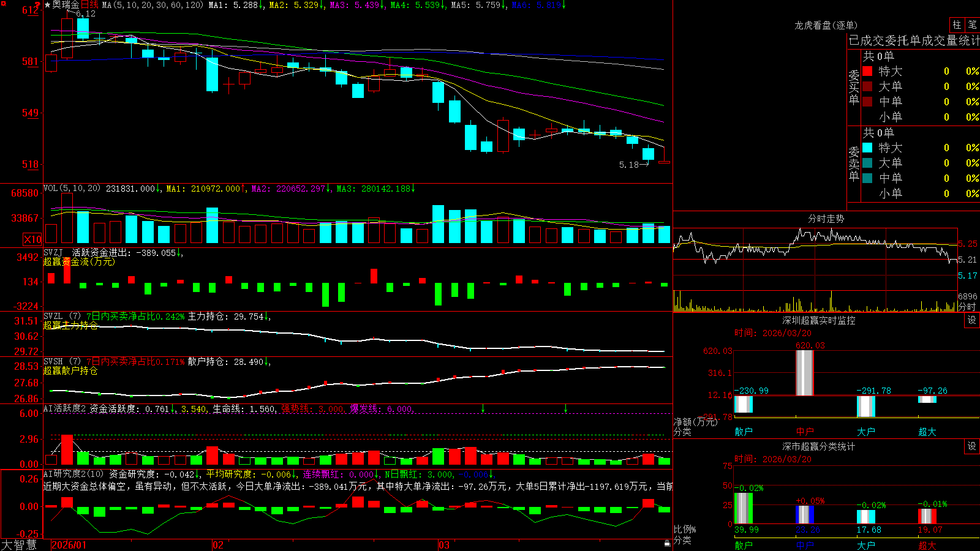The height and width of the screenshot is (551, 980).
Task: Click the 2026/01 date marker on timeline
Action: [x=69, y=545]
